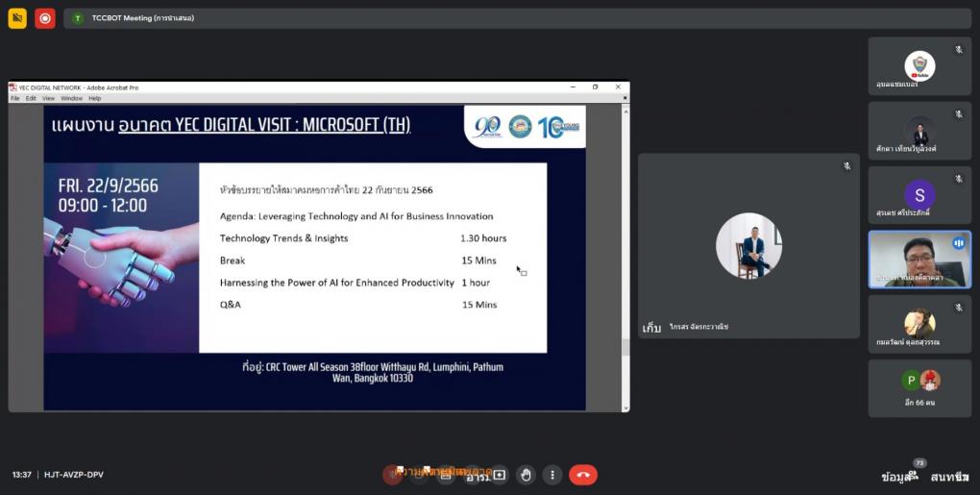Screen dimensions: 980x495
Task: Click the red recording indicator icon
Action: 45,18
